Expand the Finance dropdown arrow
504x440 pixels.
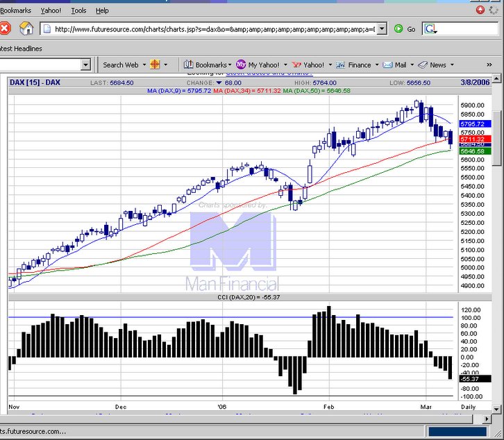(377, 65)
